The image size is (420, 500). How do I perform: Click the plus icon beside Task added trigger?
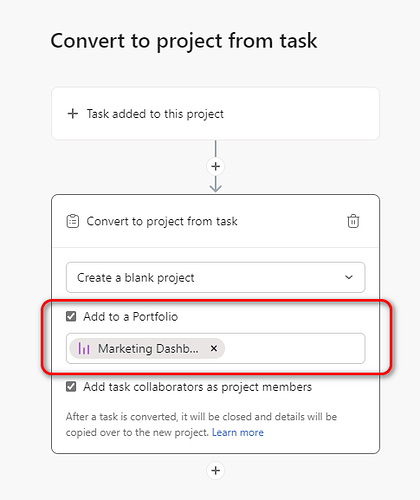click(x=73, y=114)
